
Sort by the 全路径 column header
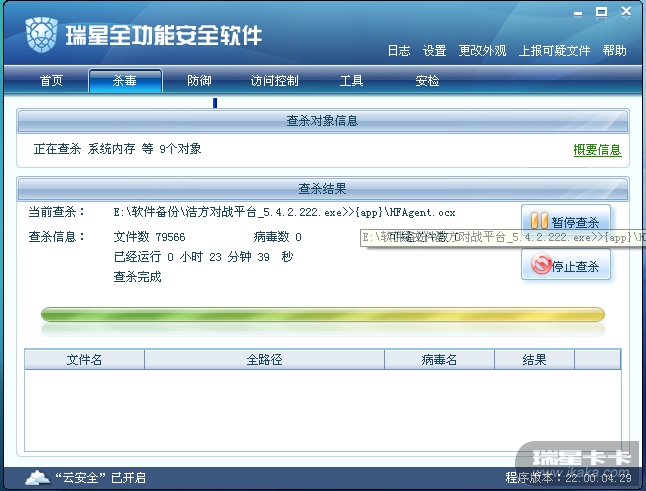264,360
